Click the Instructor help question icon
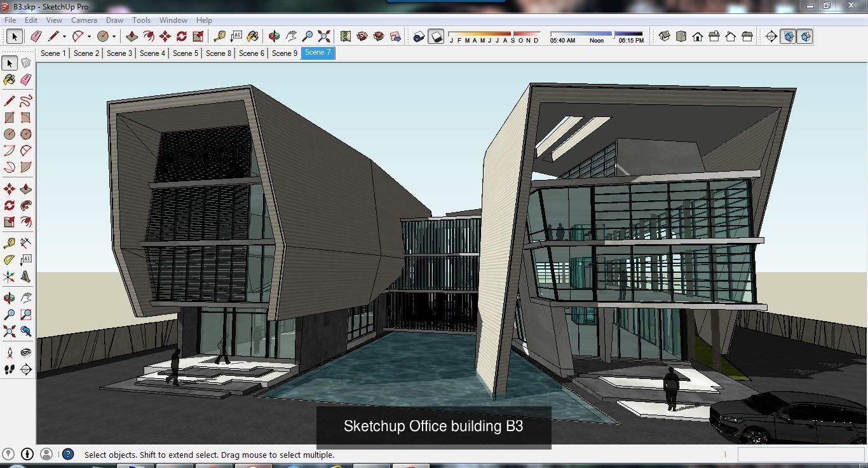Image resolution: width=868 pixels, height=468 pixels. [x=68, y=454]
